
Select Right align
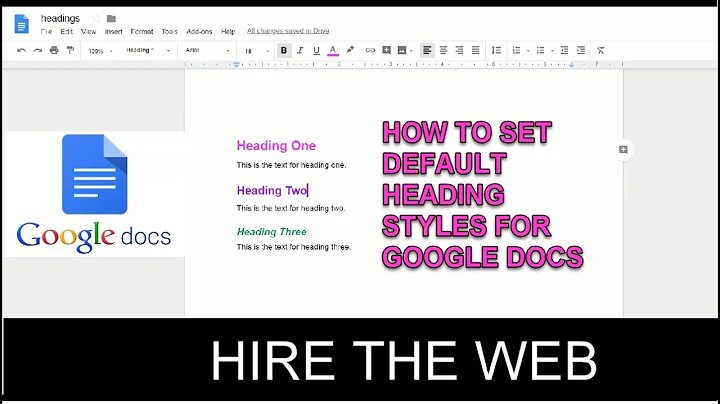(x=459, y=50)
